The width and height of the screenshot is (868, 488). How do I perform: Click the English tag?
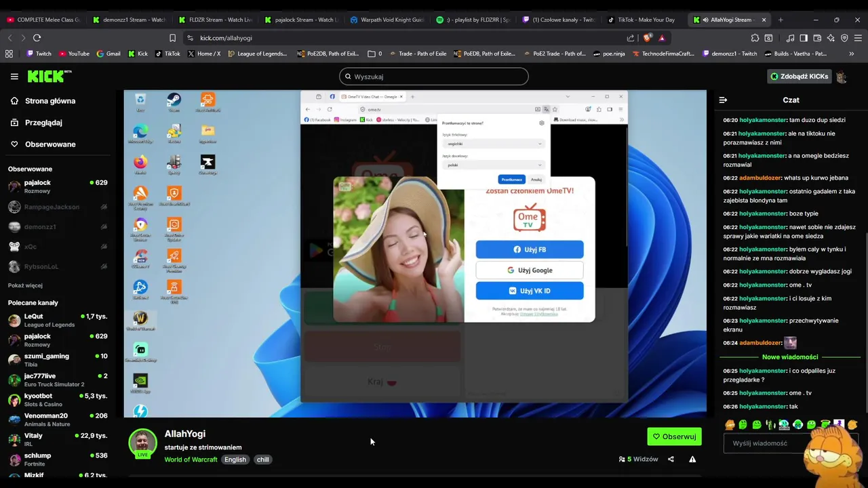tap(235, 460)
